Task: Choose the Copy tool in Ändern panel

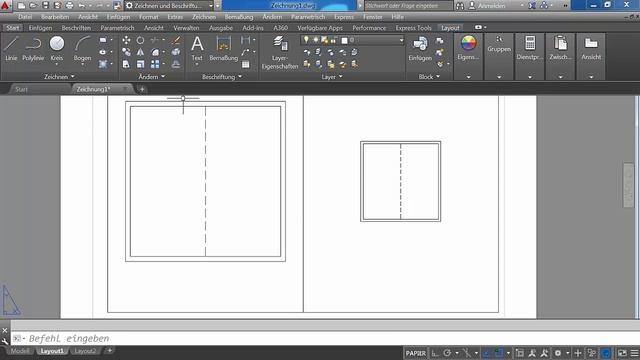Action: [126, 52]
